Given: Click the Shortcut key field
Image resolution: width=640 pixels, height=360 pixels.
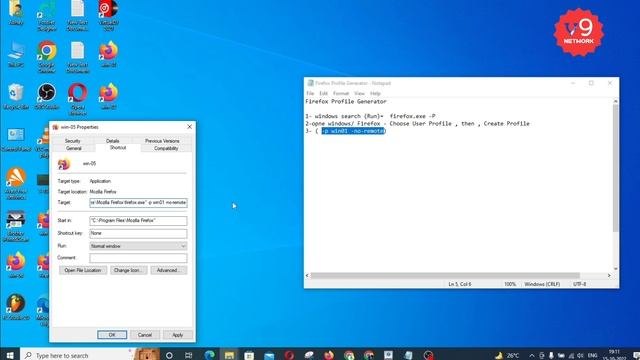Looking at the screenshot, I should click(x=138, y=233).
